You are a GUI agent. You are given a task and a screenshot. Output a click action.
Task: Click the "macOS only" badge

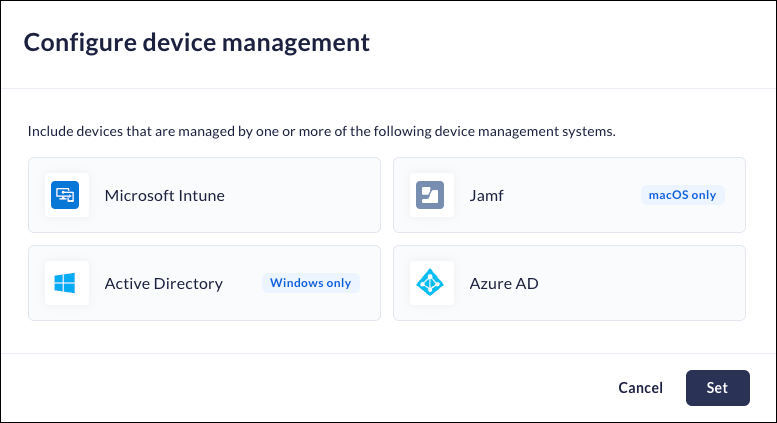pyautogui.click(x=682, y=195)
